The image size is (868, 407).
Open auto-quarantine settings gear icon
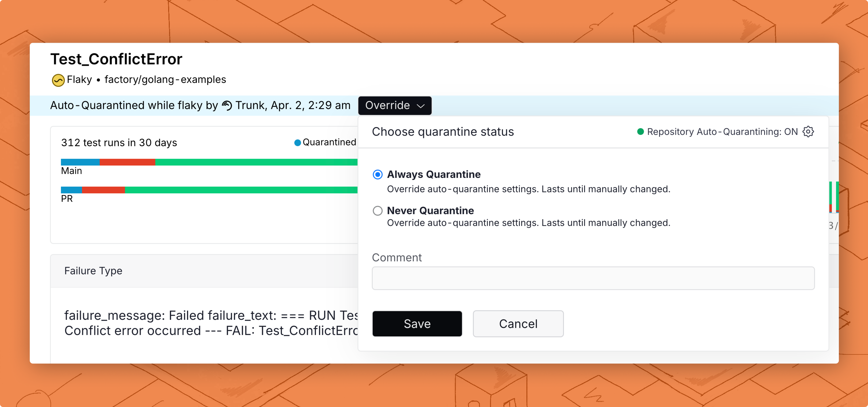coord(808,132)
